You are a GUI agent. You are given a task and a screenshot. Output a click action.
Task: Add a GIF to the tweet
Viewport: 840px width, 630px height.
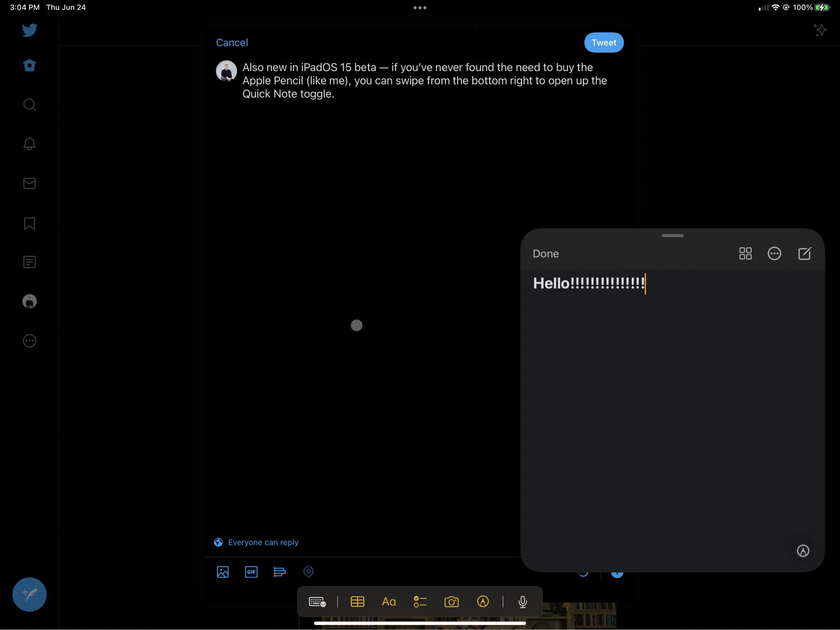[x=251, y=572]
